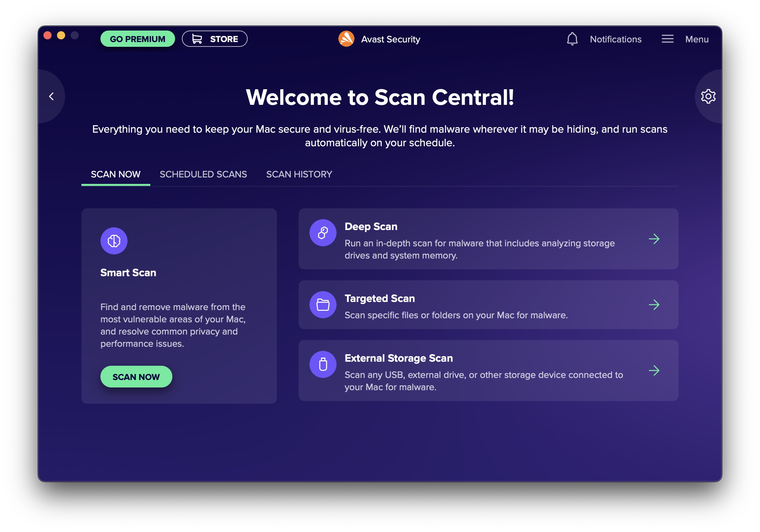The height and width of the screenshot is (532, 760).
Task: Click the Targeted Scan folder icon
Action: click(321, 305)
